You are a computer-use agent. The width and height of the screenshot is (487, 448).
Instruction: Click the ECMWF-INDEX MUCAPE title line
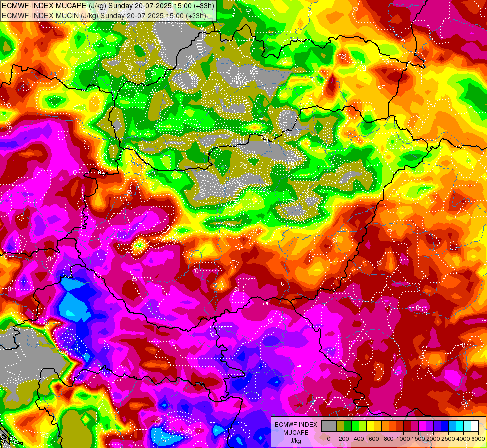pyautogui.click(x=108, y=6)
